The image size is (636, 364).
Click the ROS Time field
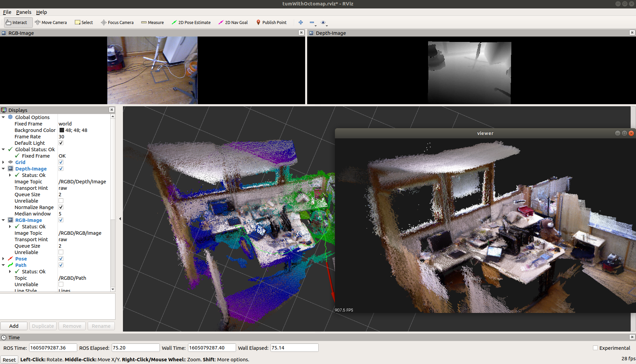[53, 348]
